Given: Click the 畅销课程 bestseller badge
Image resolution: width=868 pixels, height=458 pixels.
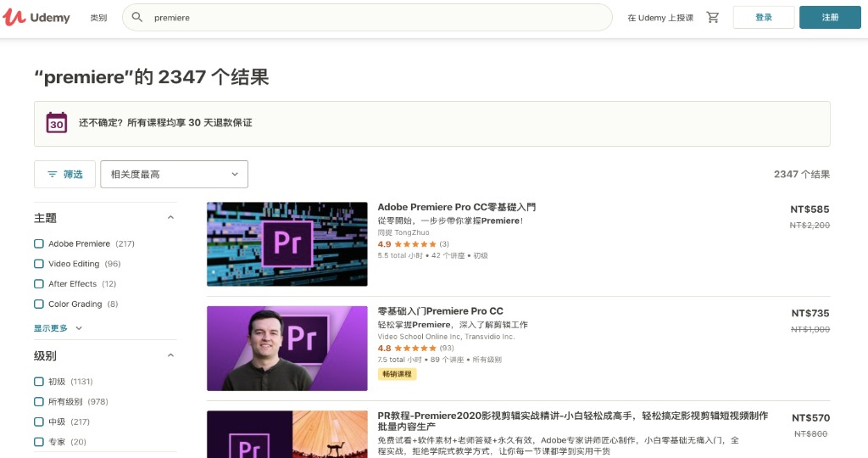Looking at the screenshot, I should tap(397, 374).
